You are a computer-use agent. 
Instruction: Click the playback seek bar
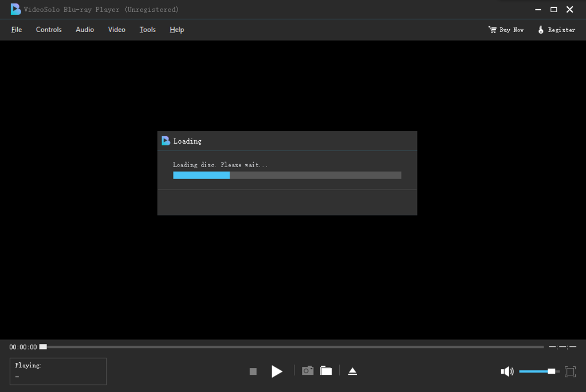pos(292,347)
